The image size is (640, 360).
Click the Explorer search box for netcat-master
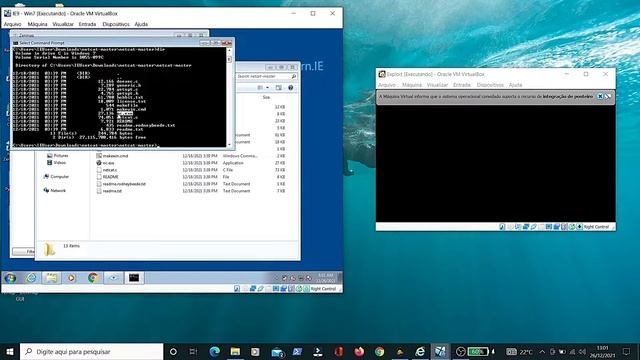[266, 76]
